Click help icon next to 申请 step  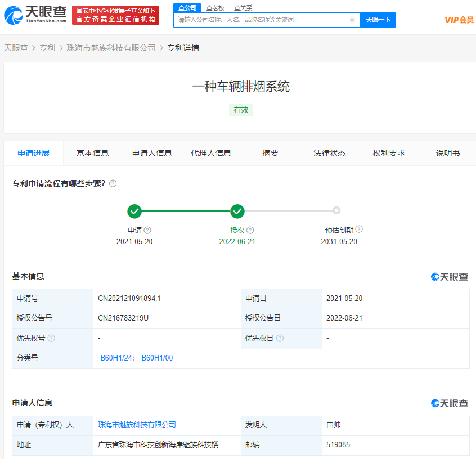pos(146,229)
